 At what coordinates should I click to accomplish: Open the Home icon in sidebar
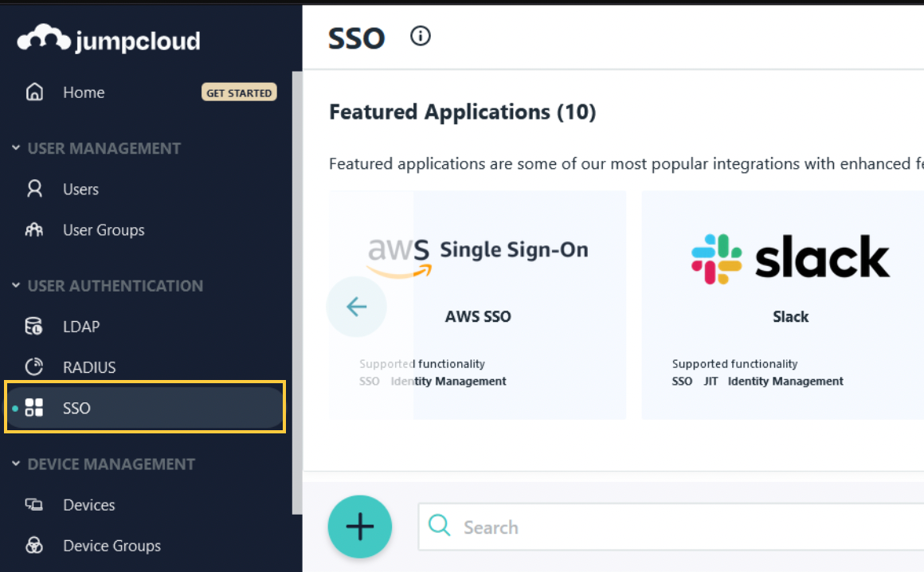34,92
